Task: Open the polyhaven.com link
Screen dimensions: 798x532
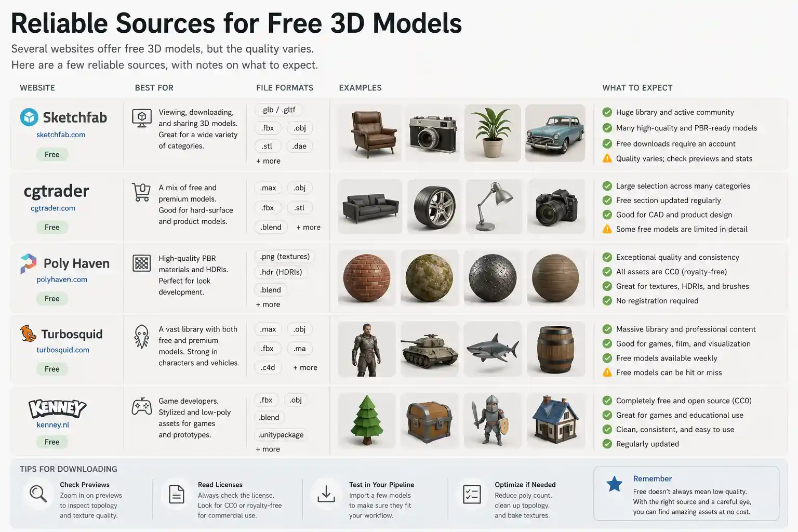Action: click(x=62, y=280)
